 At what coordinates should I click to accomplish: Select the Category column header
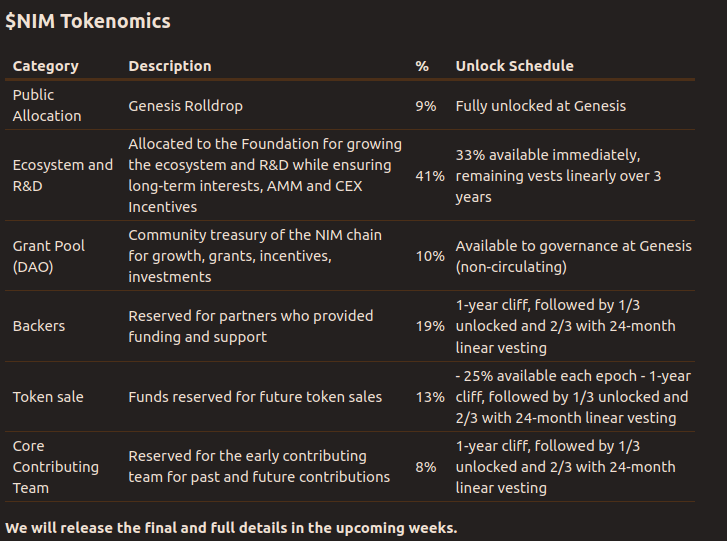click(x=45, y=66)
